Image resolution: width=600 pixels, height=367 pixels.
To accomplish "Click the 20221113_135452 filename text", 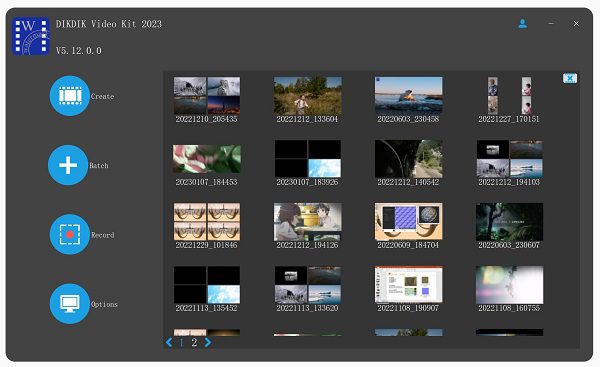I will 207,308.
